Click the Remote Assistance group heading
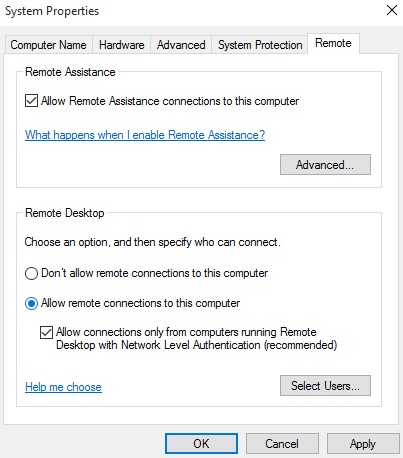The width and height of the screenshot is (403, 458). (70, 72)
